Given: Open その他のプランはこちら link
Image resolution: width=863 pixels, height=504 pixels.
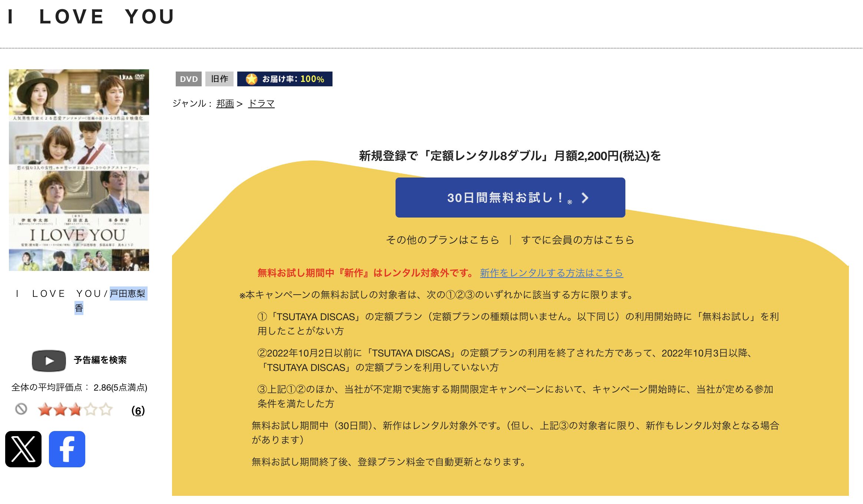Looking at the screenshot, I should point(443,240).
